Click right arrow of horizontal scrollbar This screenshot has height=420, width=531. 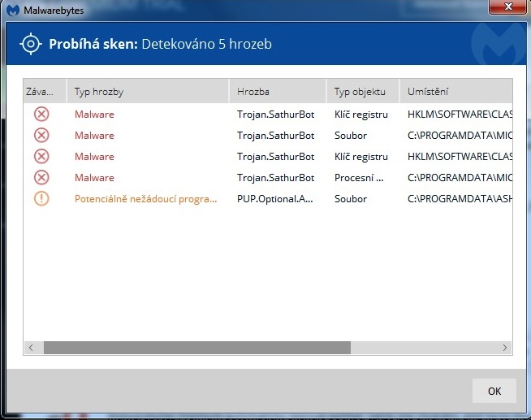click(505, 348)
